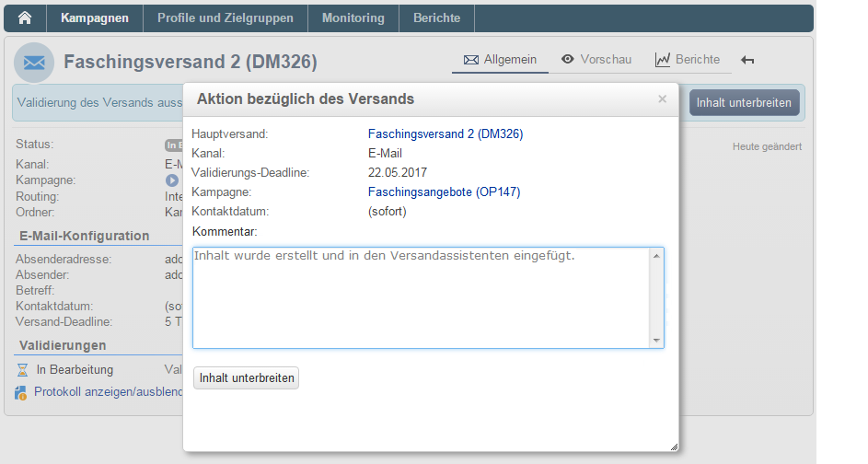Screen dimensions: 868x464
Task: Open the Berichte tab with chart icon
Action: tap(688, 60)
